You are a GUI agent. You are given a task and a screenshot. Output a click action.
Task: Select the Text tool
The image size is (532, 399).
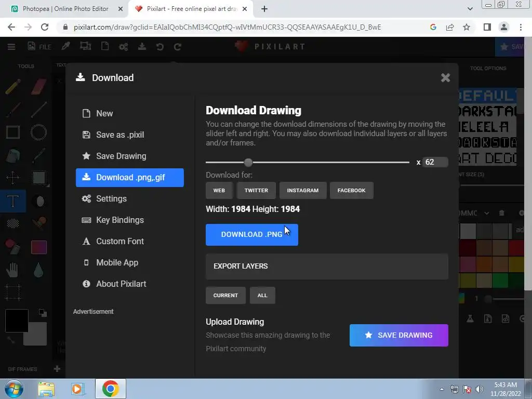(13, 201)
